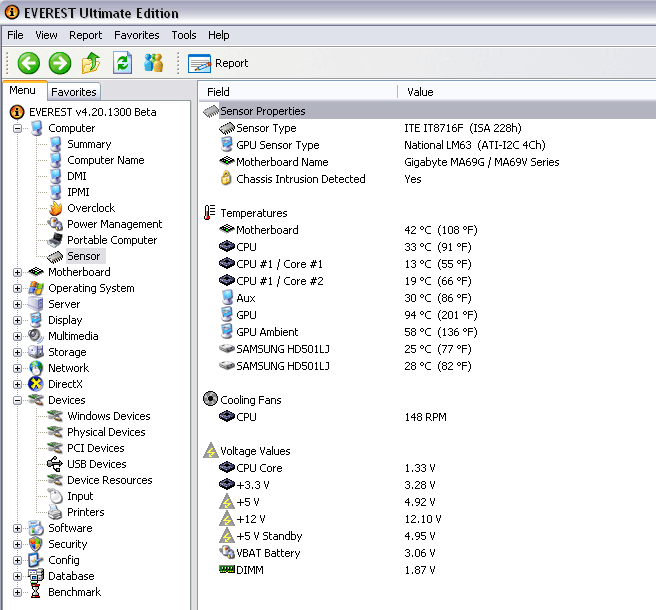
Task: Open the View menu
Action: click(46, 35)
